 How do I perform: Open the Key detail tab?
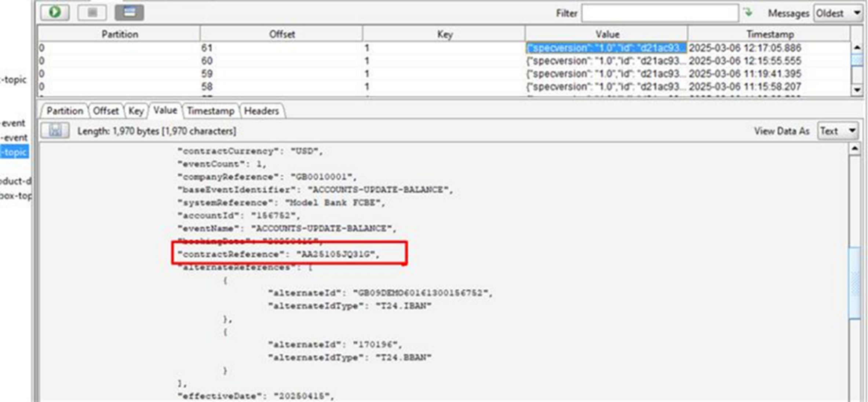[135, 111]
